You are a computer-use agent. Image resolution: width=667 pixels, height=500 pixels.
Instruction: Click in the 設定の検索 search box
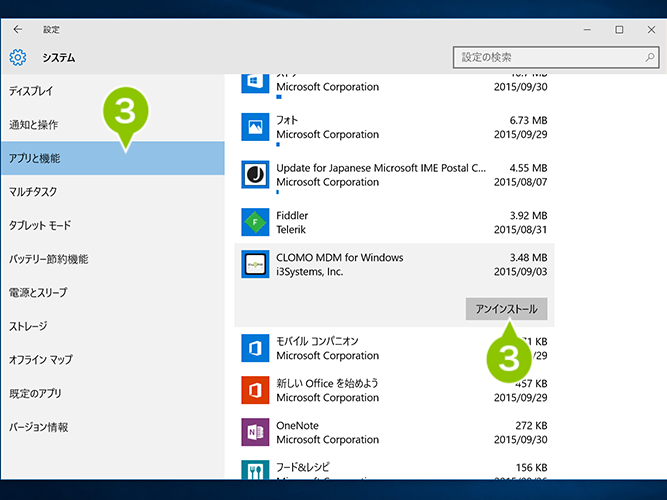tap(556, 57)
